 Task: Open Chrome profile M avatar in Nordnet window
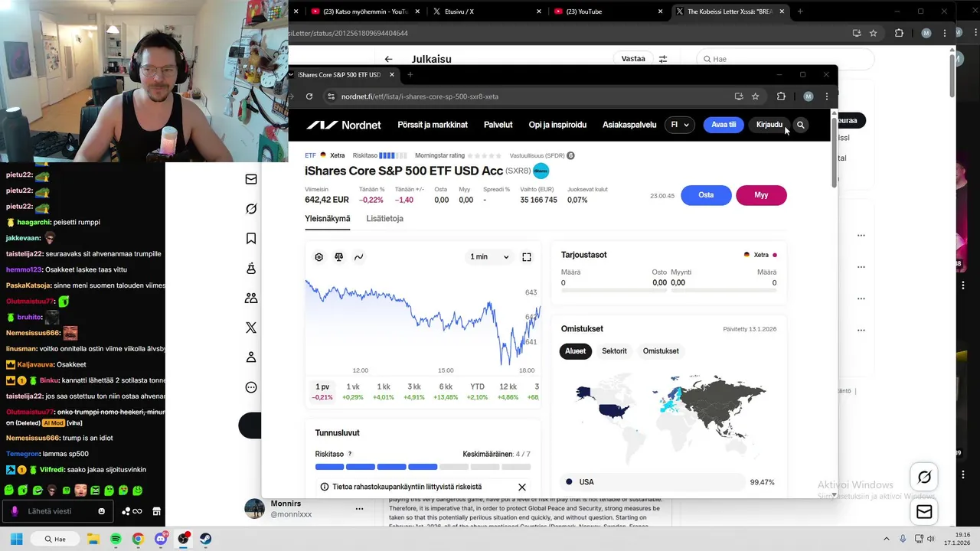tap(808, 96)
